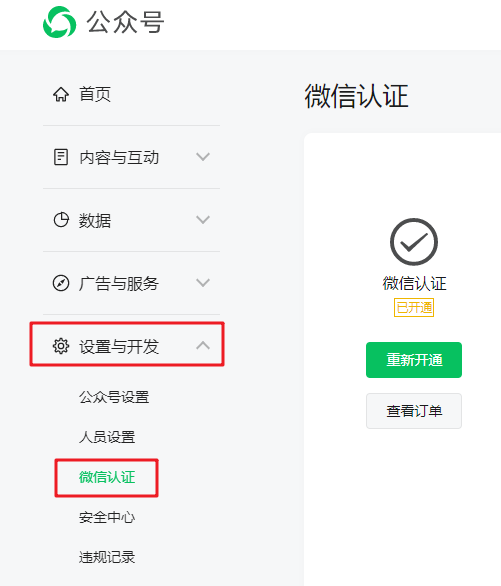The width and height of the screenshot is (501, 586).
Task: Expand the 广告与服务 section chevron
Action: tap(203, 283)
